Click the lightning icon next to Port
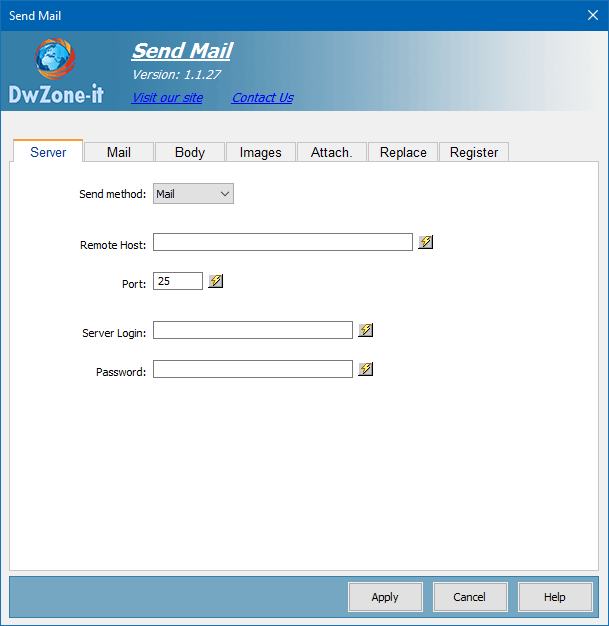The width and height of the screenshot is (609, 626). coord(216,281)
